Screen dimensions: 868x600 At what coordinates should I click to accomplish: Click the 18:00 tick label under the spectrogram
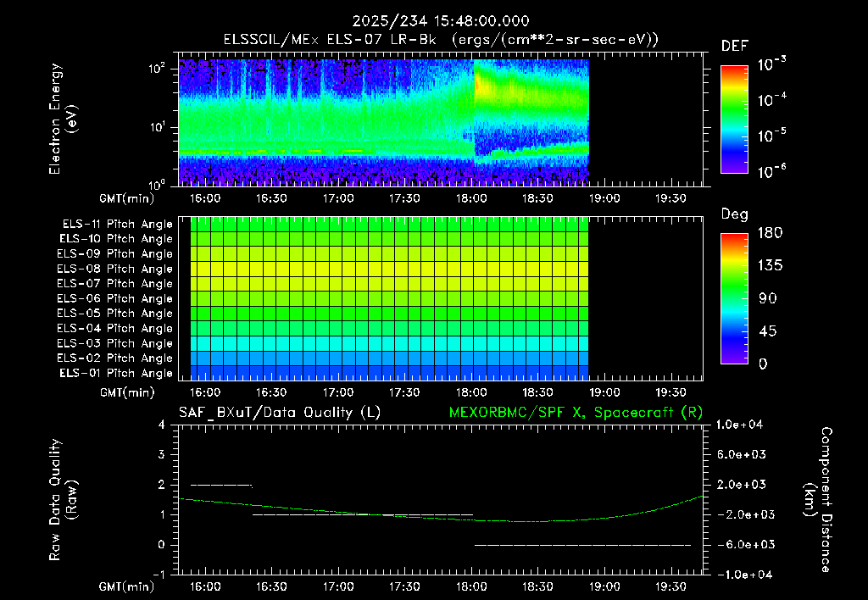pos(471,198)
